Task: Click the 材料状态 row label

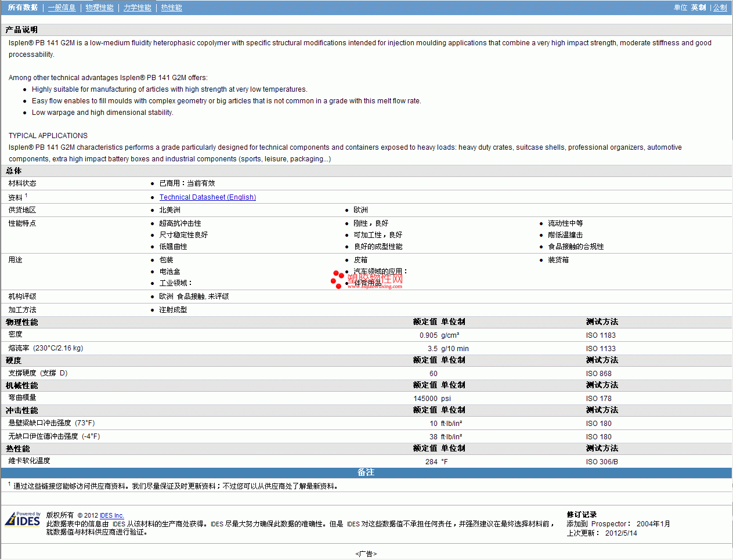Action: (22, 183)
